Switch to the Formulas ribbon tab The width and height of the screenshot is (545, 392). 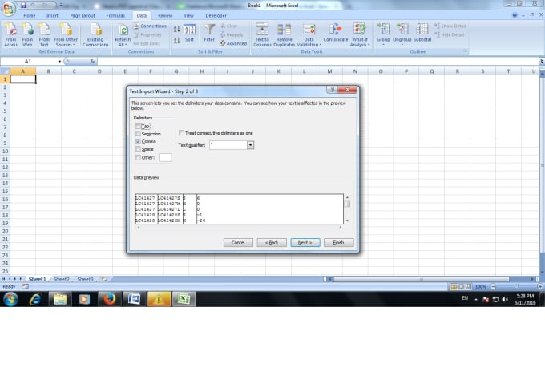[x=115, y=16]
